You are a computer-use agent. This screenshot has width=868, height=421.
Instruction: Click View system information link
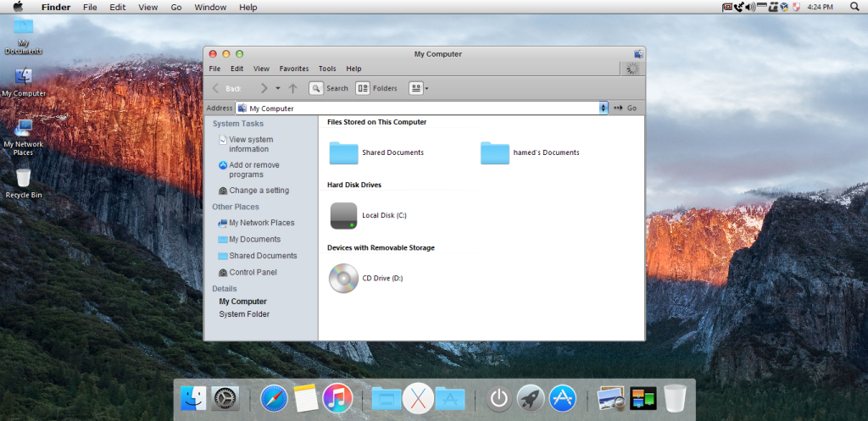pyautogui.click(x=251, y=144)
